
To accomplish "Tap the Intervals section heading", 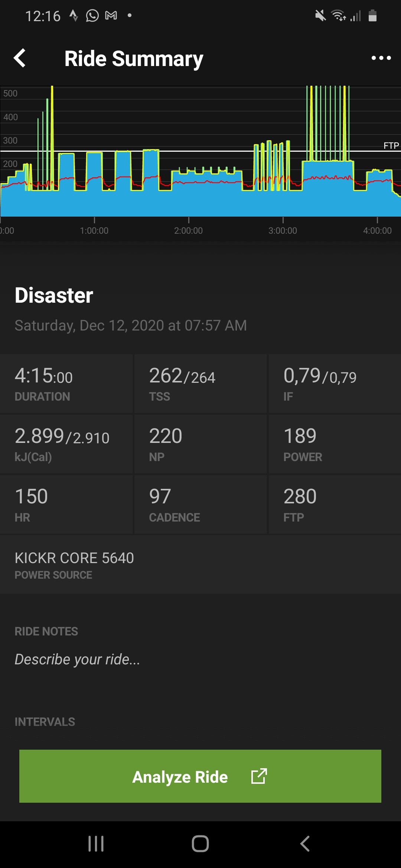I will click(x=45, y=722).
